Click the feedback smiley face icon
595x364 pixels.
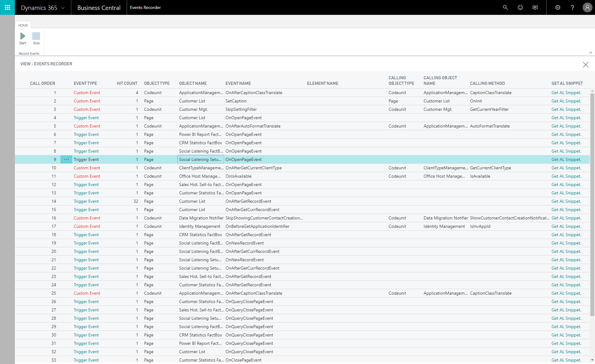[x=521, y=7]
